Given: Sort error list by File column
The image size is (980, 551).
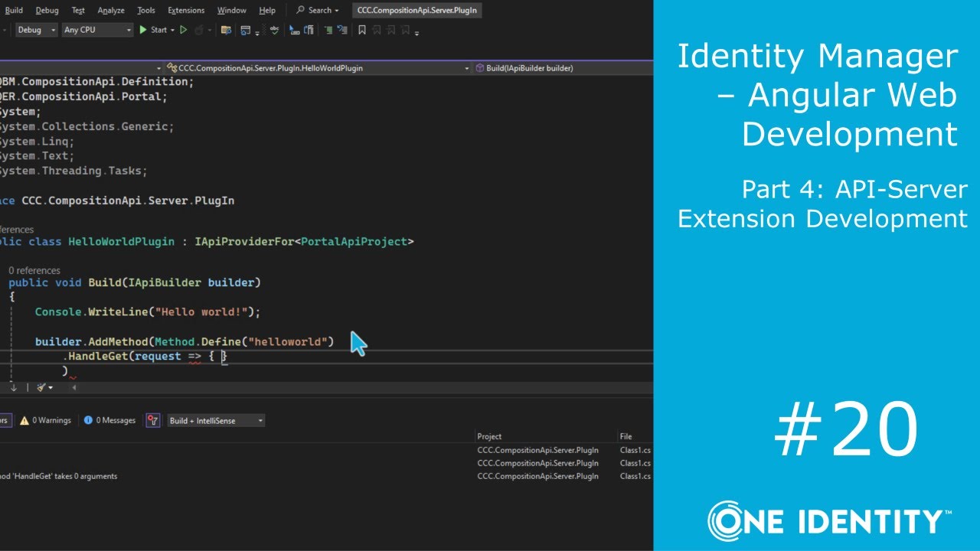Looking at the screenshot, I should (x=626, y=436).
